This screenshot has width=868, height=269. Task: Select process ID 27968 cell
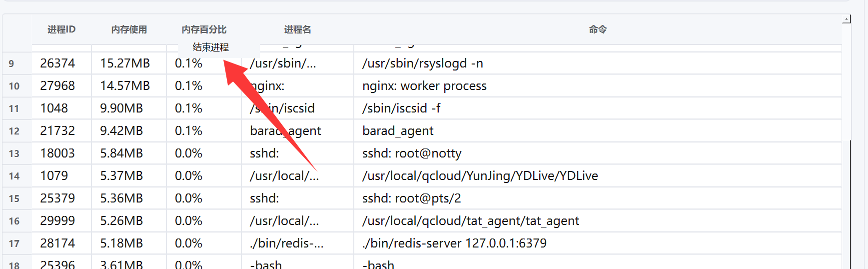coord(61,86)
